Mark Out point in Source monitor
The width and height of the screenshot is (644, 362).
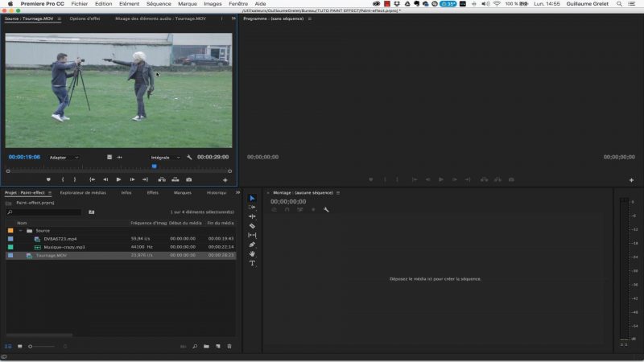tap(75, 179)
